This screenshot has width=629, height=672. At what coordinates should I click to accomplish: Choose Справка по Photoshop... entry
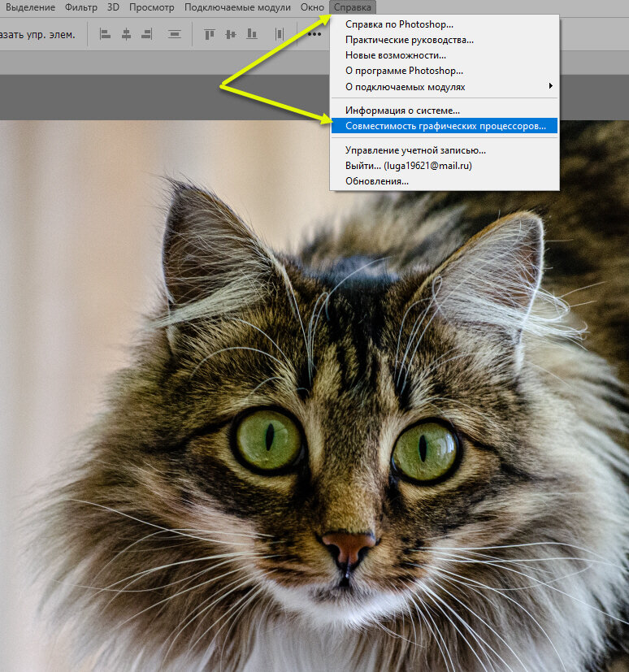445,24
